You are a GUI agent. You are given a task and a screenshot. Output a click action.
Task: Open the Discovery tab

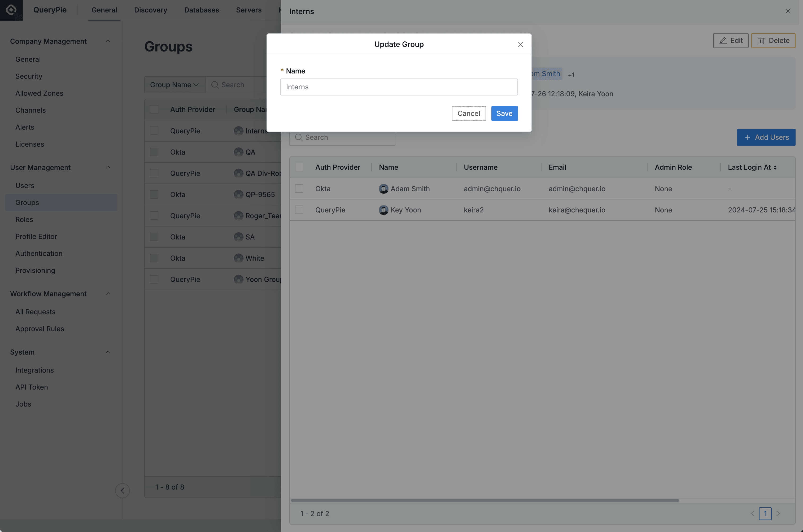click(150, 10)
